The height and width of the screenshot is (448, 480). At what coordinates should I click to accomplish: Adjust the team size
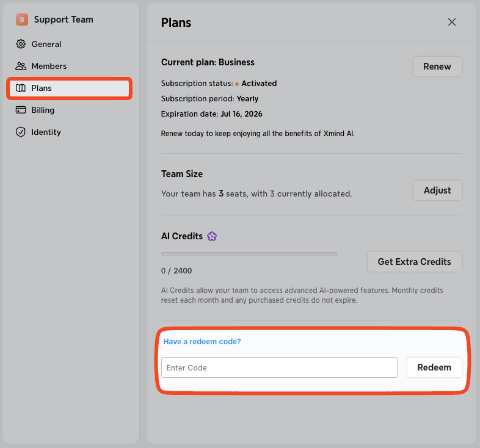point(437,190)
